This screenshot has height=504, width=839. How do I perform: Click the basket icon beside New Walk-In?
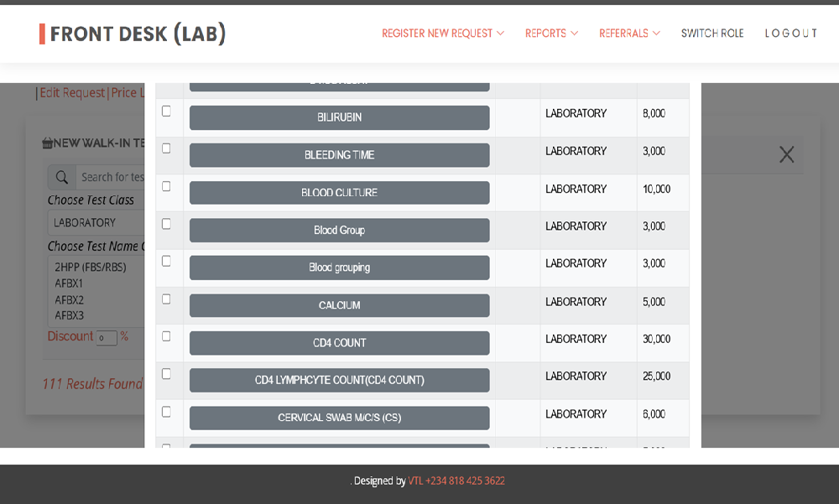click(48, 143)
